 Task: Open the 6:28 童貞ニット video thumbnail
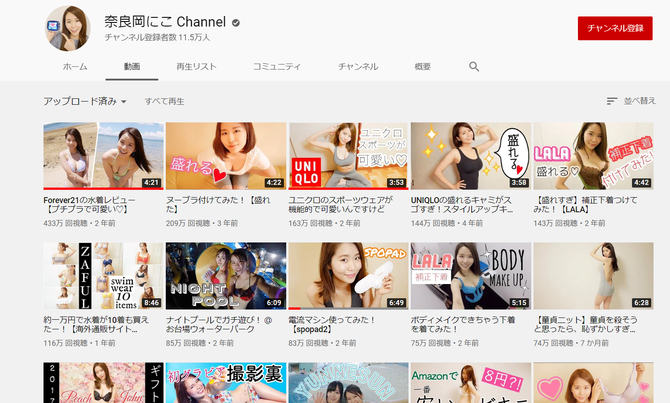(x=594, y=276)
